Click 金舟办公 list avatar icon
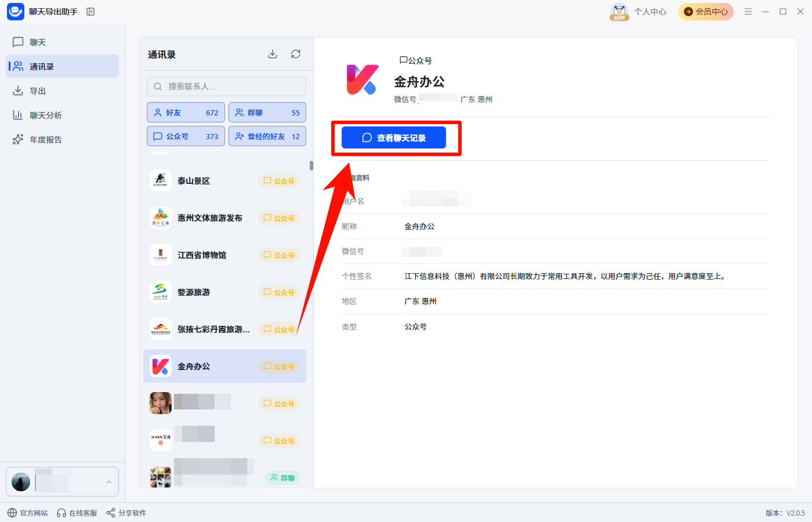The height and width of the screenshot is (522, 812). (x=161, y=366)
